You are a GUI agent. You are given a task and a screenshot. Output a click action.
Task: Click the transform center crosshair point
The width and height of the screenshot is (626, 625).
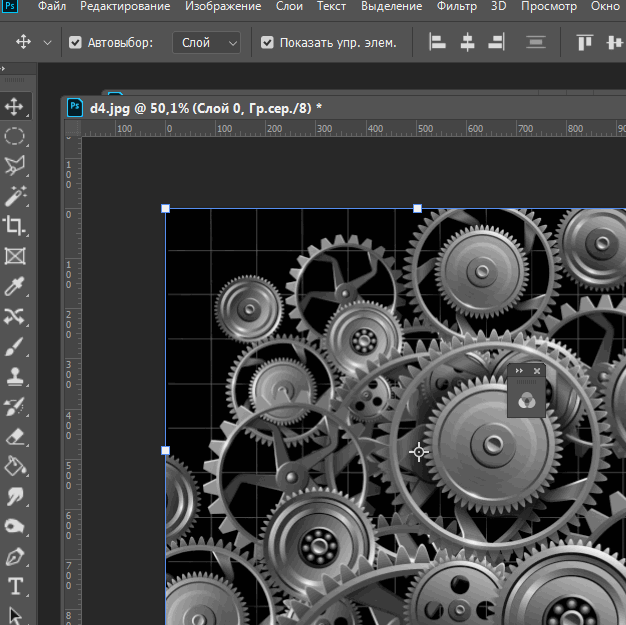pyautogui.click(x=419, y=452)
